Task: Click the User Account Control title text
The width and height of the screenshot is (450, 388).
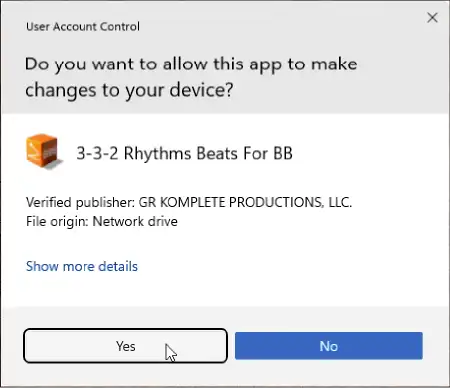Action: [83, 27]
